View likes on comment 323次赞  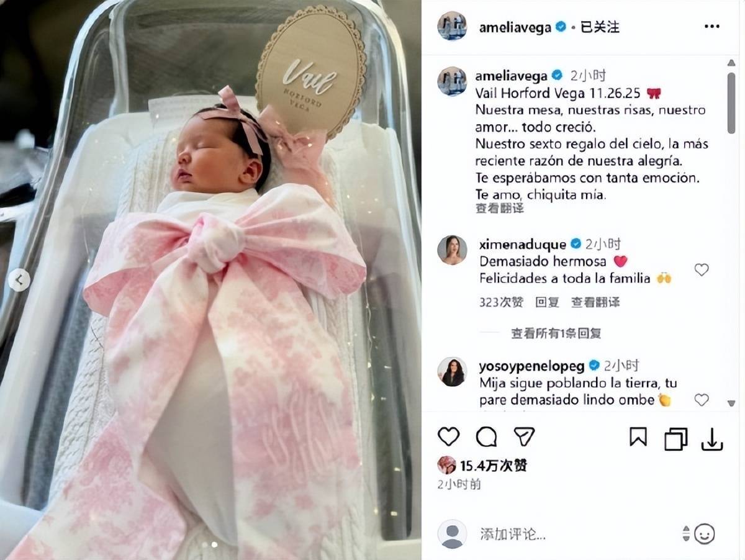(501, 302)
